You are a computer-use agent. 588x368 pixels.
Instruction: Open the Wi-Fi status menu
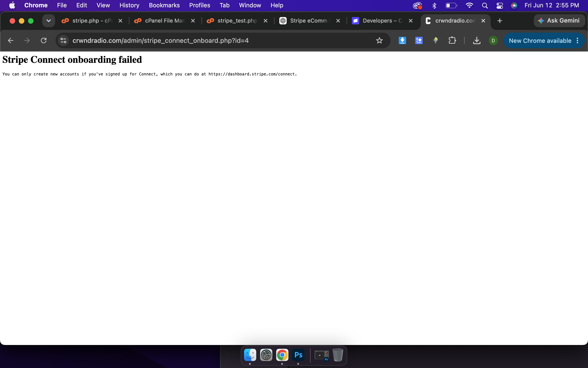pyautogui.click(x=469, y=5)
